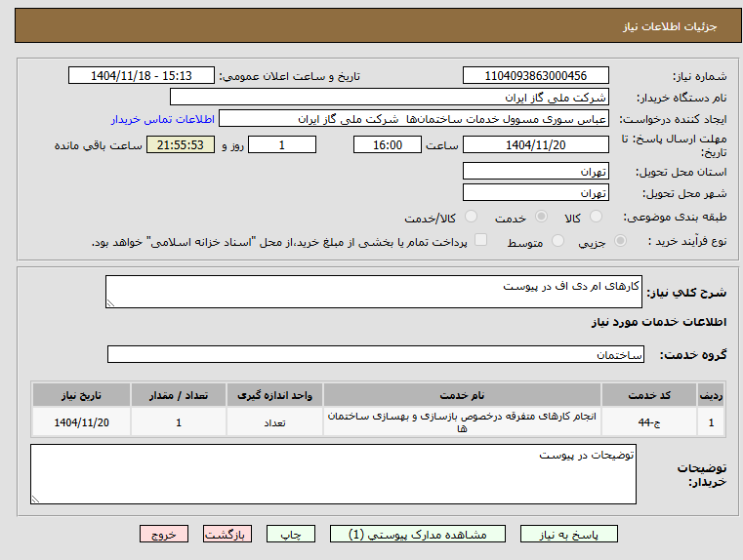Click the پاسخ به نیاز button

click(x=568, y=534)
